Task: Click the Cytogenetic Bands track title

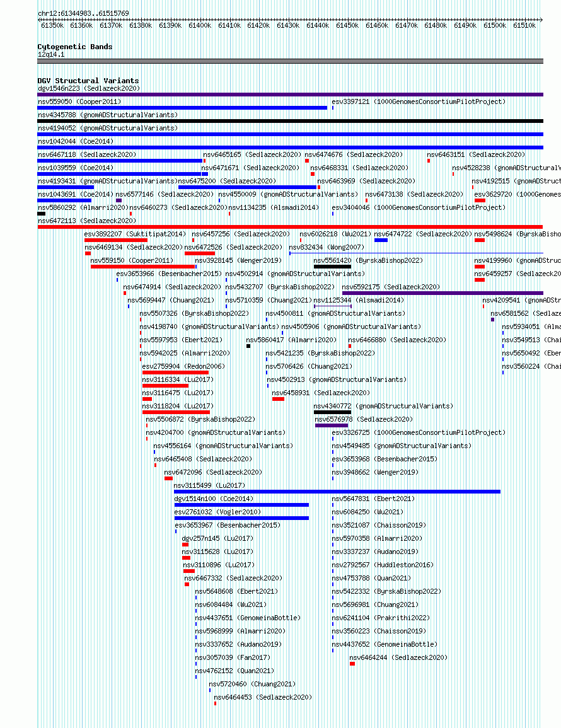Action: click(75, 47)
